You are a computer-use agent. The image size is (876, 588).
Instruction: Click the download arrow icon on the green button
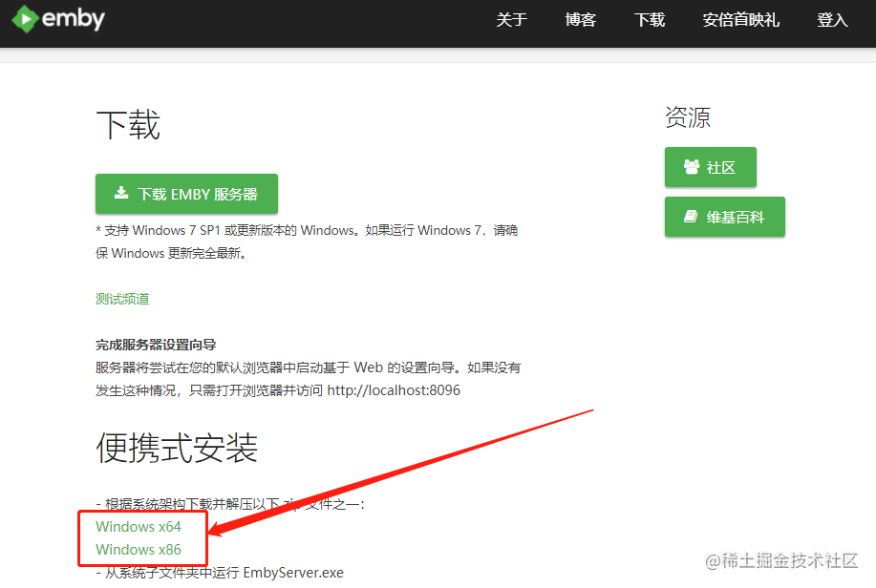(118, 193)
